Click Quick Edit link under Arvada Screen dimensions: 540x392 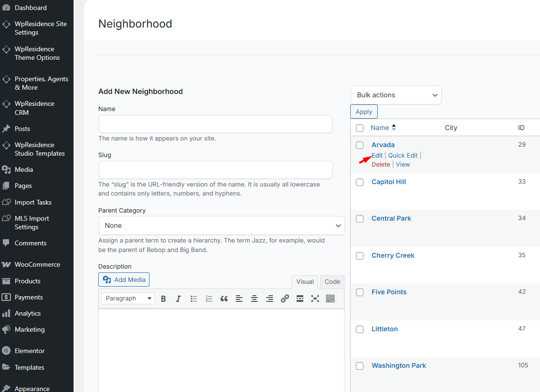pos(403,155)
